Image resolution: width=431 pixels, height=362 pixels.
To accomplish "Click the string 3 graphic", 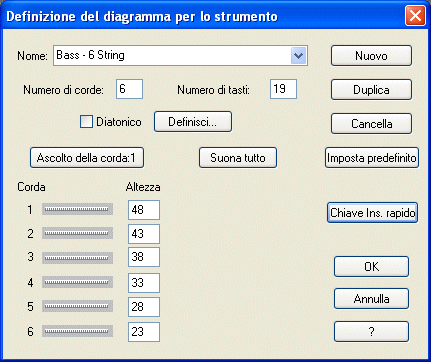I will coord(77,258).
